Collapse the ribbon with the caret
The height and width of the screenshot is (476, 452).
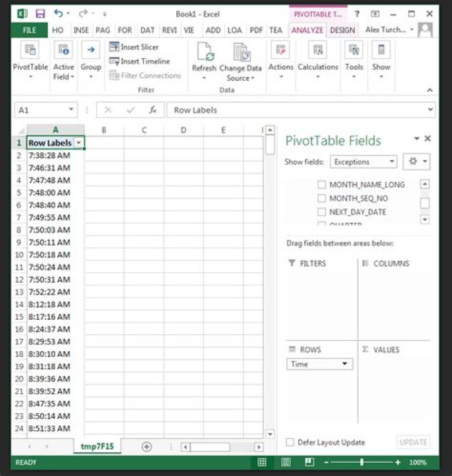(429, 90)
